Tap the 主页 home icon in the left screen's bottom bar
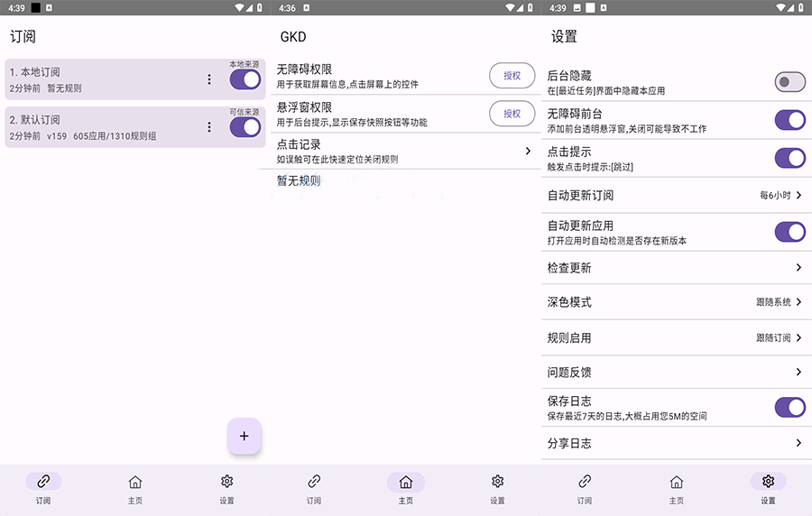This screenshot has width=812, height=516. pos(135,482)
